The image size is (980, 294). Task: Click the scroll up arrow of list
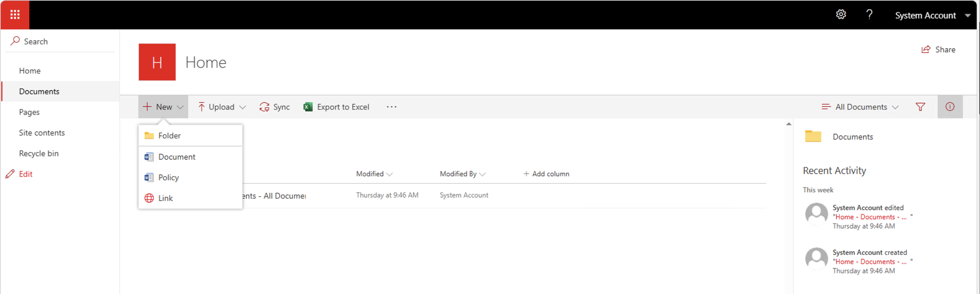[789, 124]
